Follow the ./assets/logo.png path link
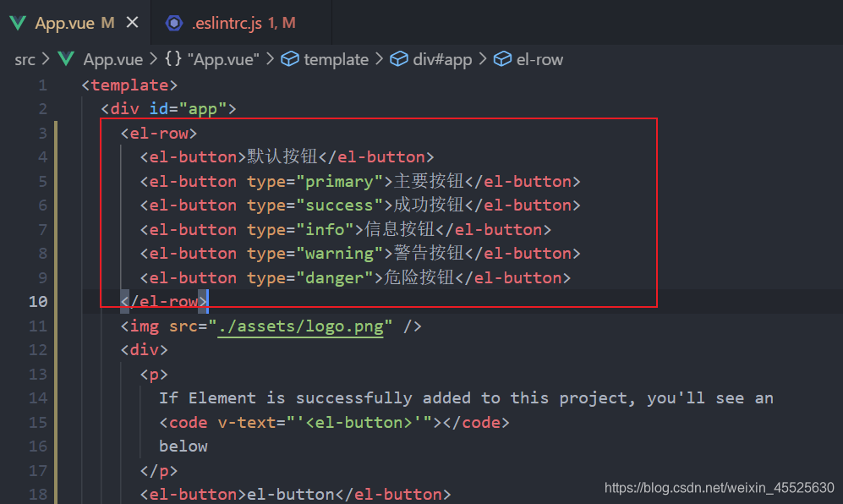 point(300,326)
